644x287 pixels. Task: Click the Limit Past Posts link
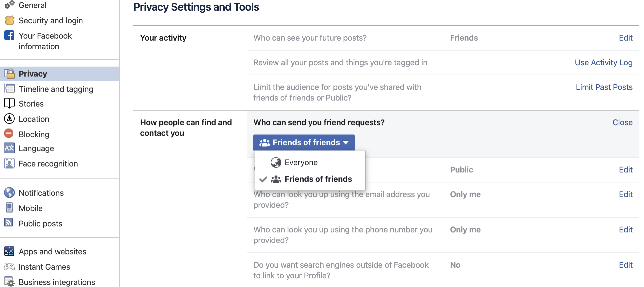coord(604,87)
